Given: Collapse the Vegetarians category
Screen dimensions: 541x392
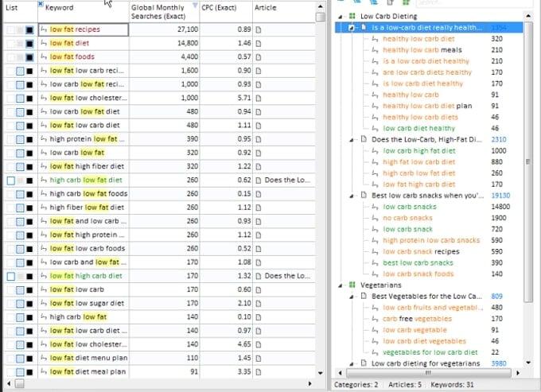Looking at the screenshot, I should 341,285.
